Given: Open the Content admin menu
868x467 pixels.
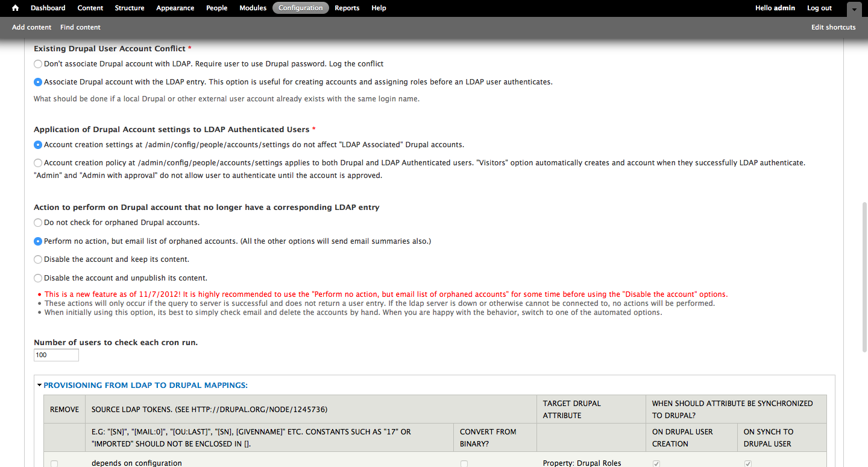Looking at the screenshot, I should 90,8.
